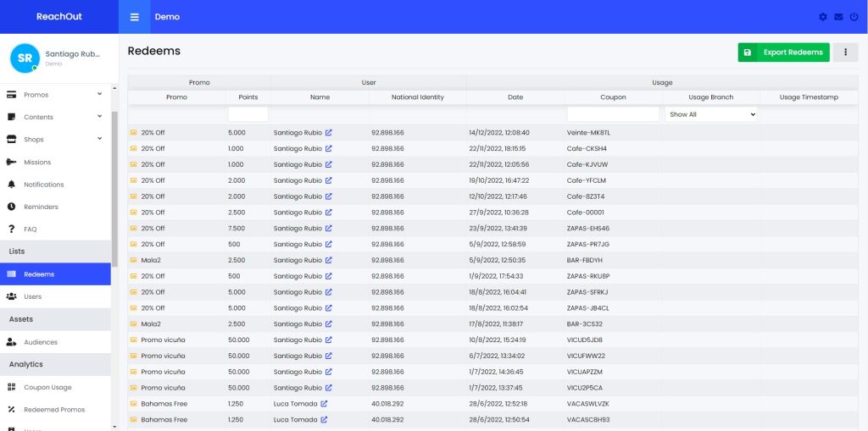Click the Points filter input field

point(248,114)
